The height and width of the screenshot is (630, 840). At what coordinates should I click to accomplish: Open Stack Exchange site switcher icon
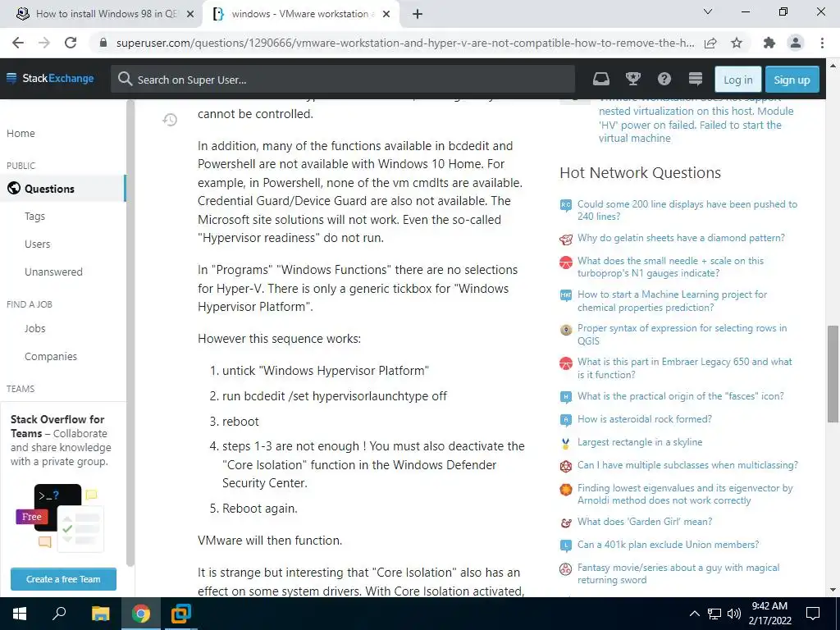click(696, 80)
